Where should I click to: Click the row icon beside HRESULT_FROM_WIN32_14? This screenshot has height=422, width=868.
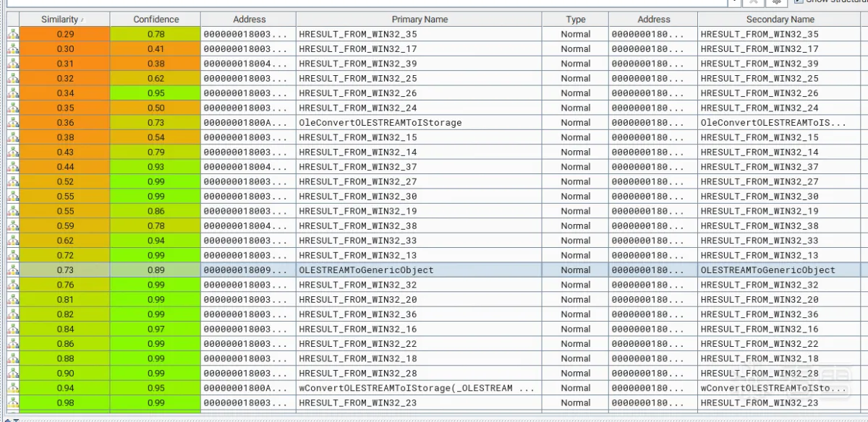point(13,152)
